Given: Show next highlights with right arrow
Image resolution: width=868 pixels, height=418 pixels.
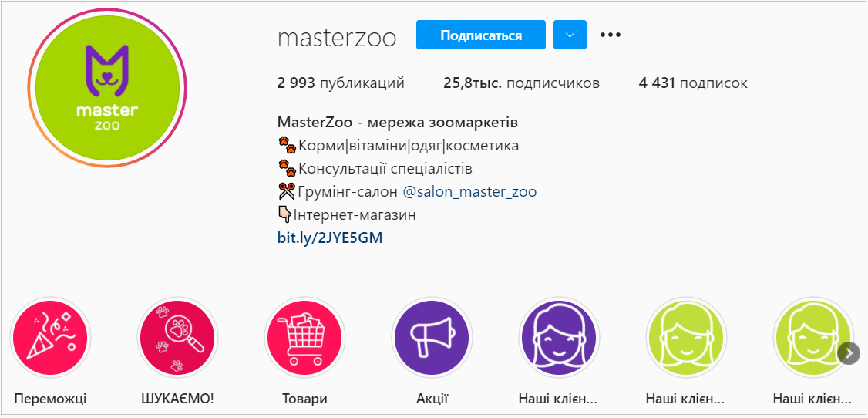Looking at the screenshot, I should (x=849, y=353).
